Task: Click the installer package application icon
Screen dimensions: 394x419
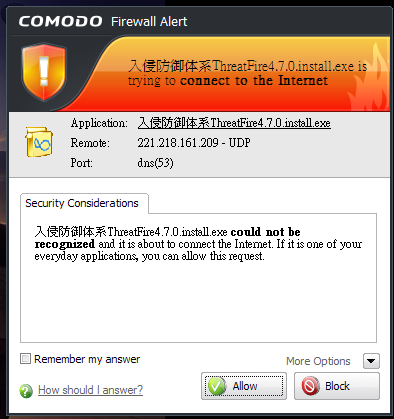Action: (39, 142)
